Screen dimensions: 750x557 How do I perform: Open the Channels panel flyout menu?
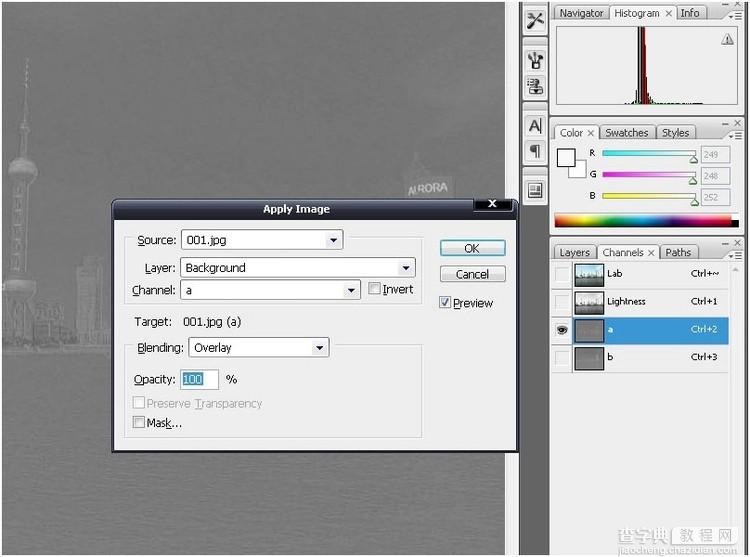(x=735, y=256)
